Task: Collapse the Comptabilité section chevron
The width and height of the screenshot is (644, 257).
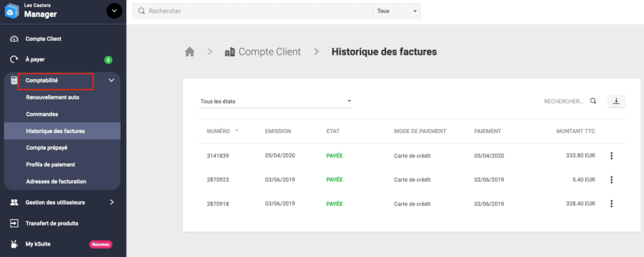Action: tap(111, 81)
